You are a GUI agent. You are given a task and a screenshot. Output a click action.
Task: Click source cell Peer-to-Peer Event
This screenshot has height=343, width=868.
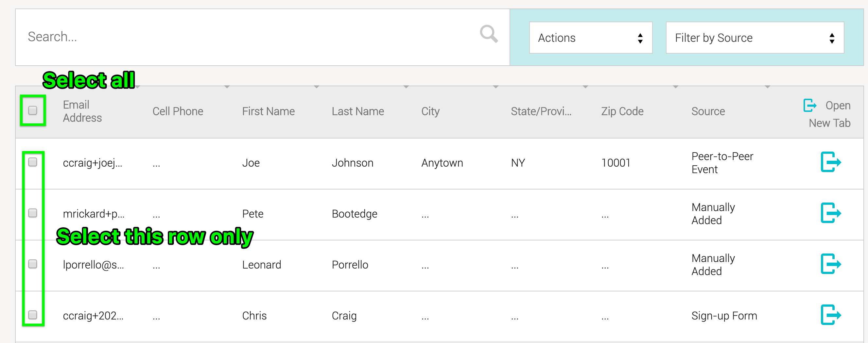722,163
